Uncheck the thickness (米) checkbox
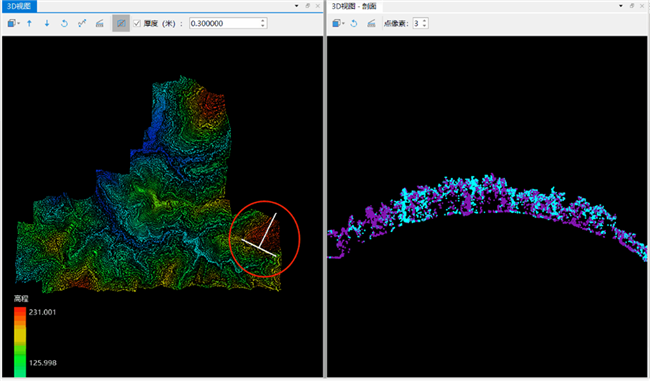The image size is (650, 381). coord(137,24)
